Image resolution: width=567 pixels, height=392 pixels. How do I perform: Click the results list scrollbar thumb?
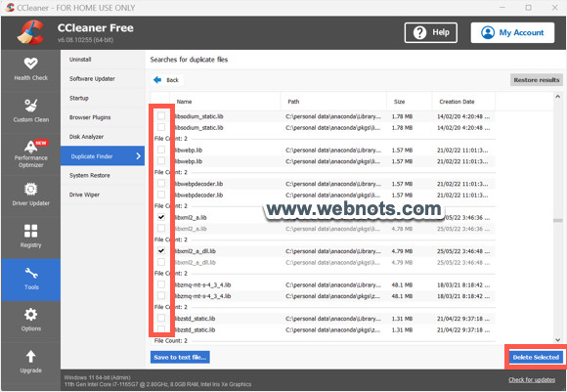(557, 220)
